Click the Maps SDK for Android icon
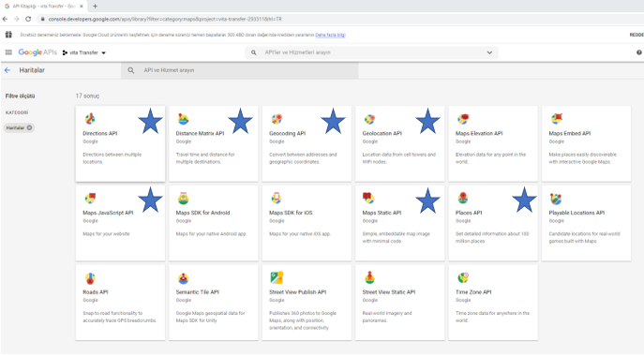This screenshot has height=356, width=644. [183, 199]
